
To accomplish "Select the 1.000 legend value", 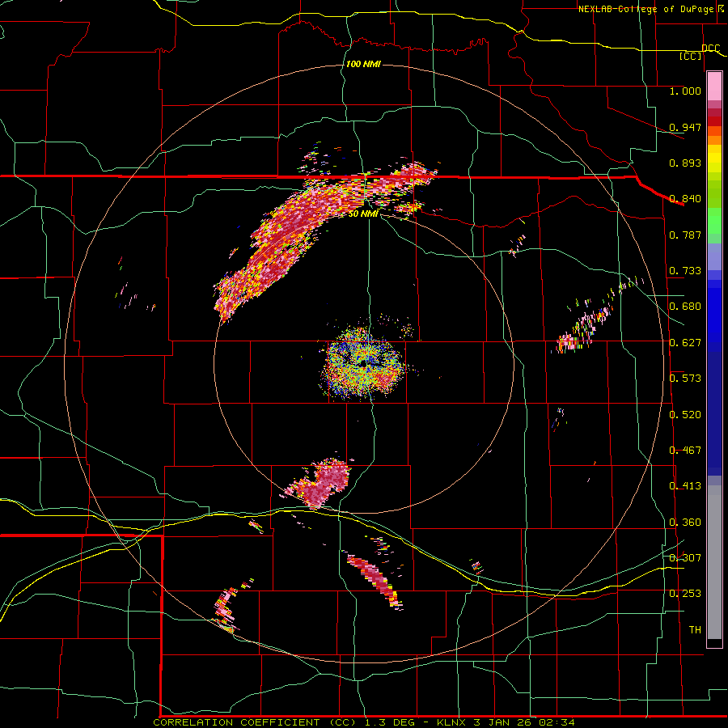I will tap(685, 91).
